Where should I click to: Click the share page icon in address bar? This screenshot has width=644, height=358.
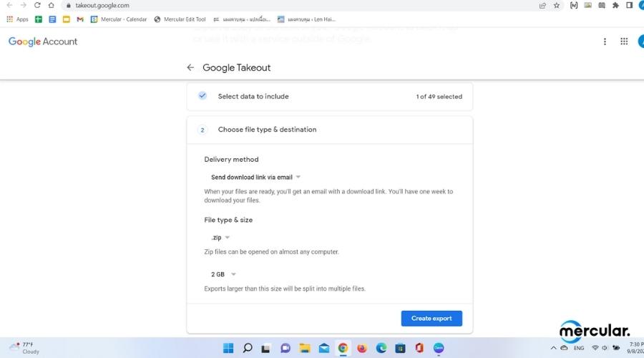[542, 5]
